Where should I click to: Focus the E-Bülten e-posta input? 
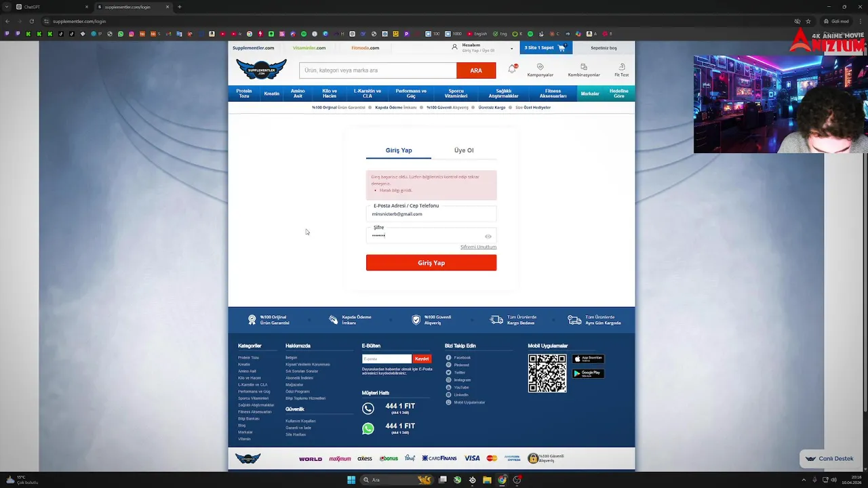[387, 359]
